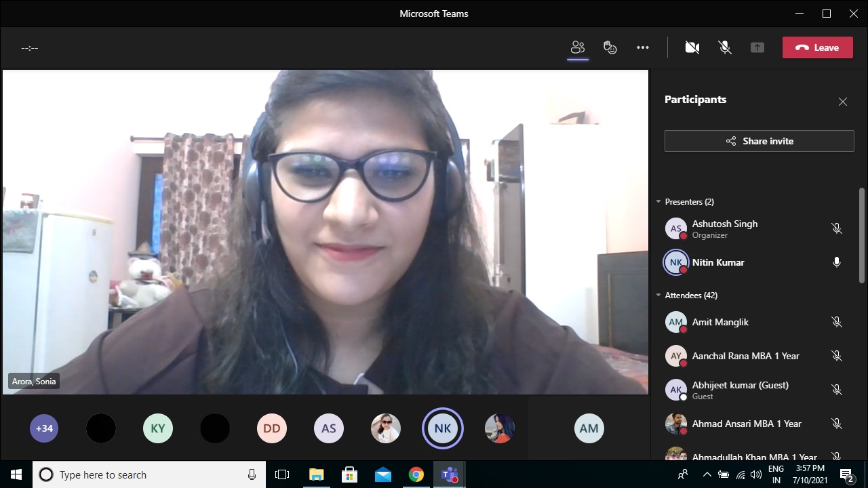The image size is (868, 488).
Task: Turn on the camera toggle
Action: point(692,47)
